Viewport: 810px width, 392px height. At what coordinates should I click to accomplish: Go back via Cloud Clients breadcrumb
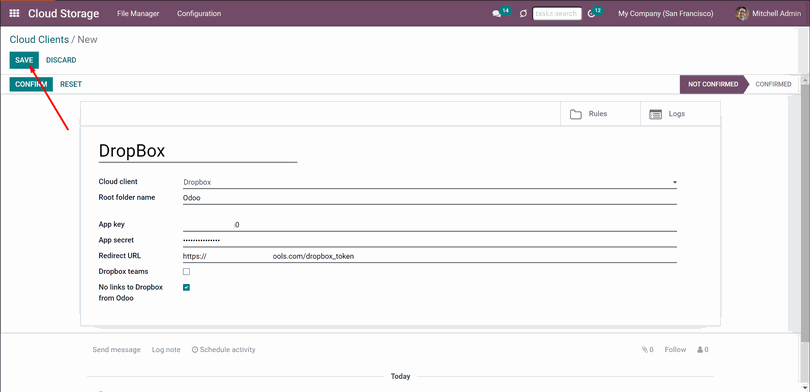(39, 40)
